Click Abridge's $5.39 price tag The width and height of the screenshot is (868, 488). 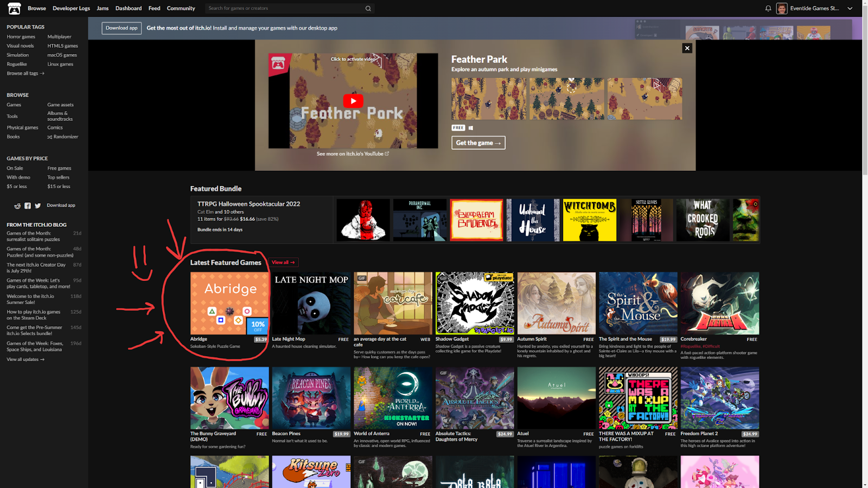(261, 339)
